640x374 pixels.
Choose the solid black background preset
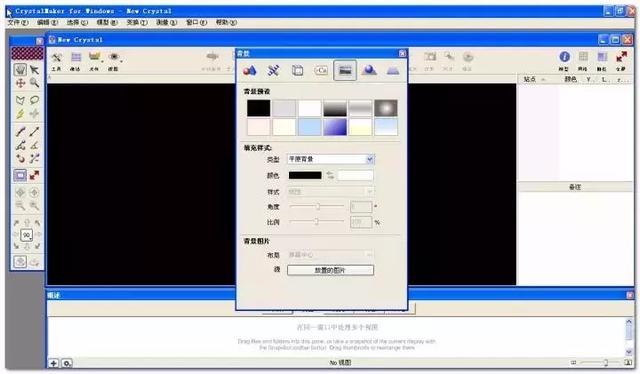(x=258, y=108)
